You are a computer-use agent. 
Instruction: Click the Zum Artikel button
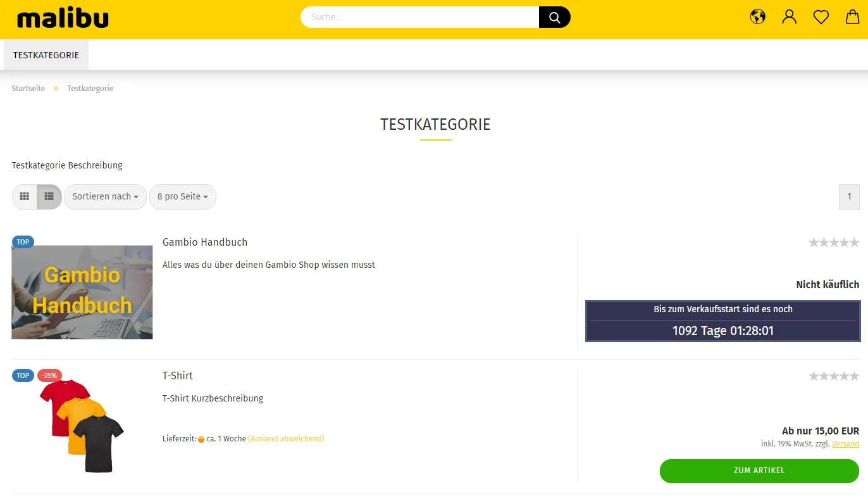tap(759, 471)
